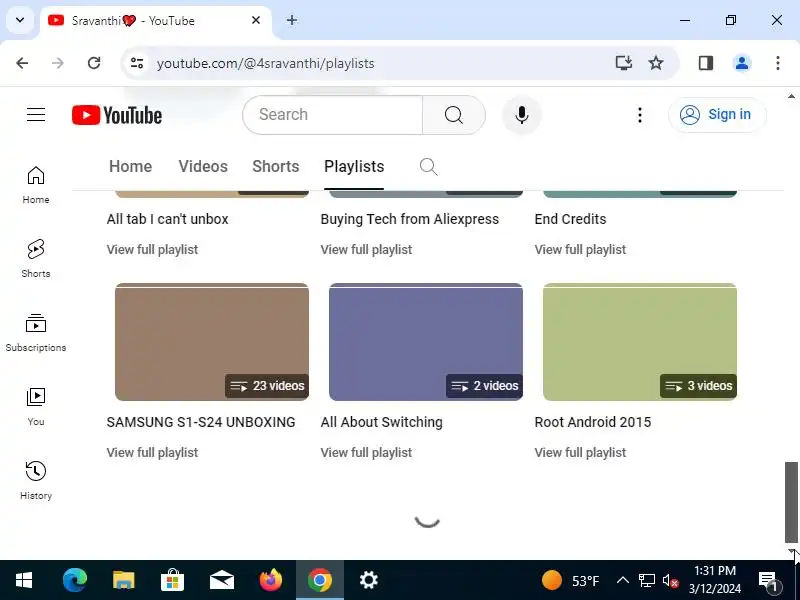Viewport: 800px width, 600px height.
Task: Close the Sravanthi YouTube tab
Action: pos(256,20)
